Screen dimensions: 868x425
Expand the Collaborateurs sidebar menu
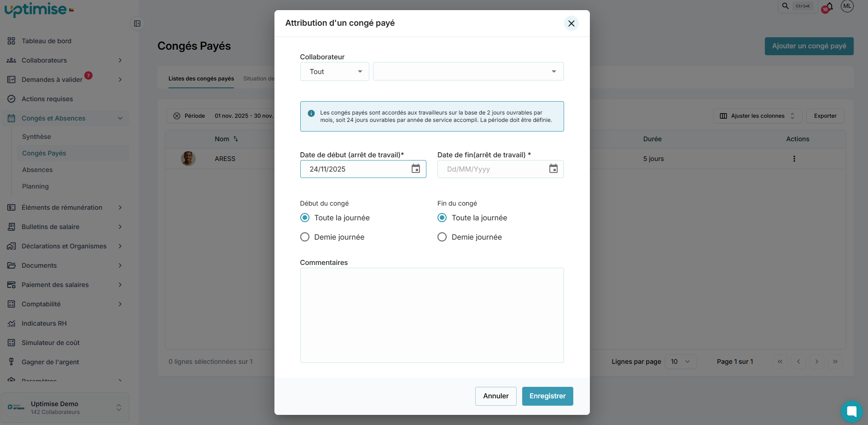[x=64, y=60]
